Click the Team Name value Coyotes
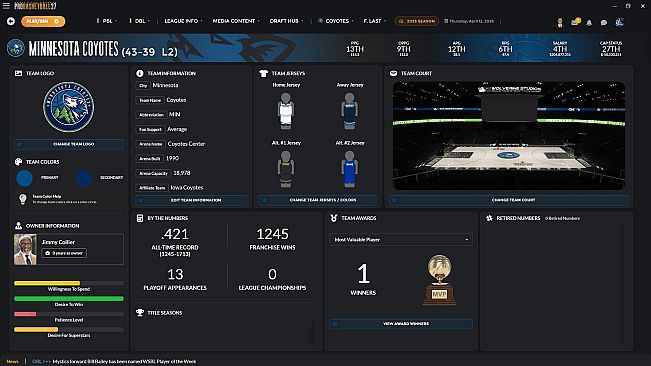Screen dimensions: 651x366 (176, 100)
